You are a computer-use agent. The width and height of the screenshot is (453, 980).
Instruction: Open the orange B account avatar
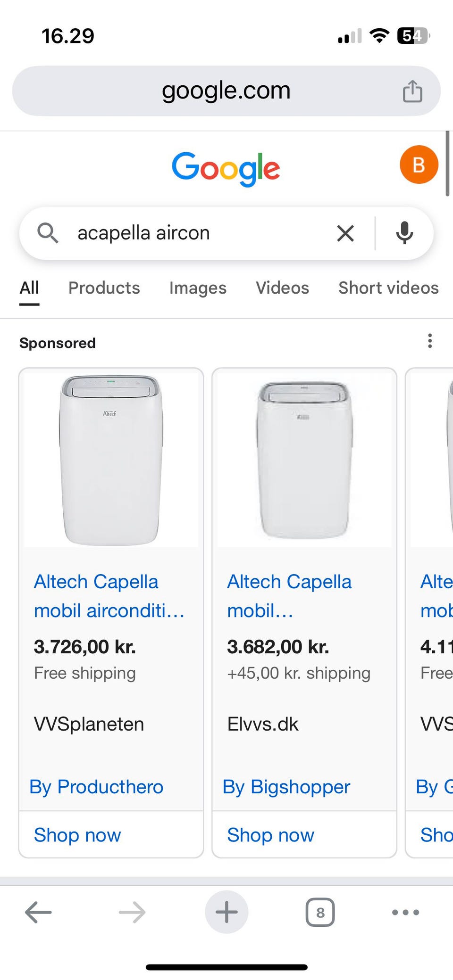[419, 165]
